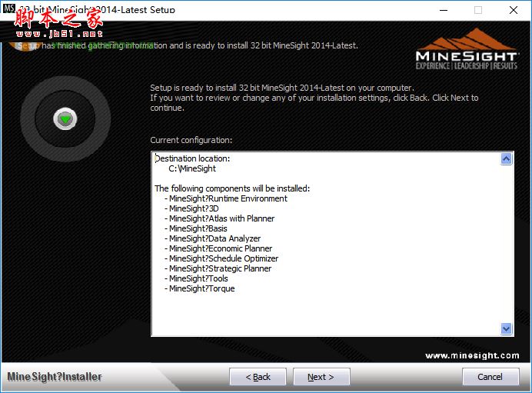
Task: Click the scroll up arrow in configuration box
Action: tap(506, 159)
